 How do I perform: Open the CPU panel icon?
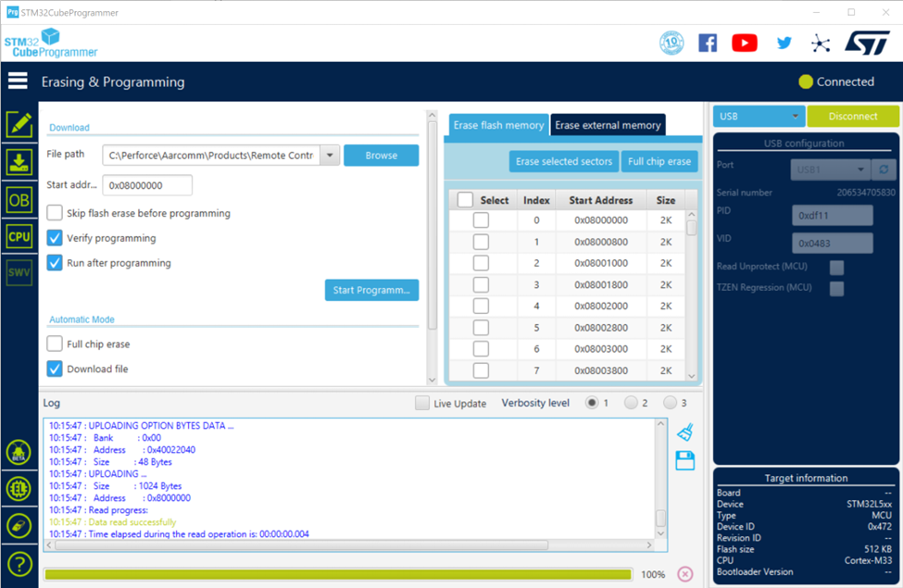(x=19, y=237)
